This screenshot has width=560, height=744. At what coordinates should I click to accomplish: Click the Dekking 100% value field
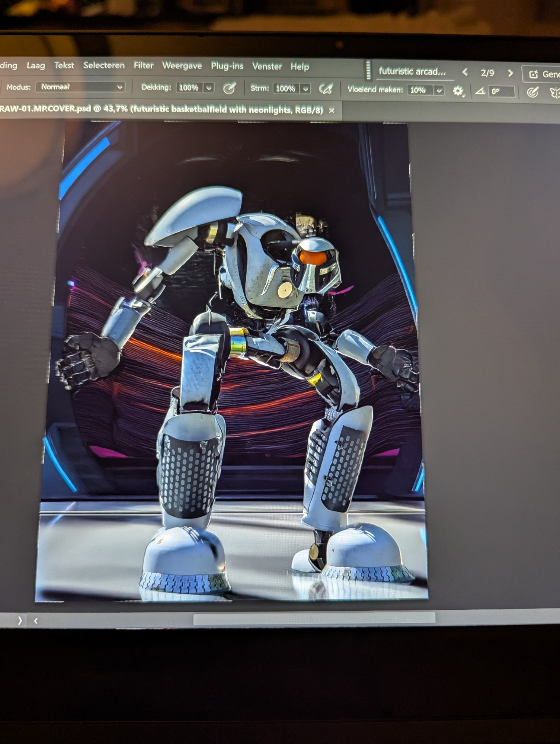[189, 88]
